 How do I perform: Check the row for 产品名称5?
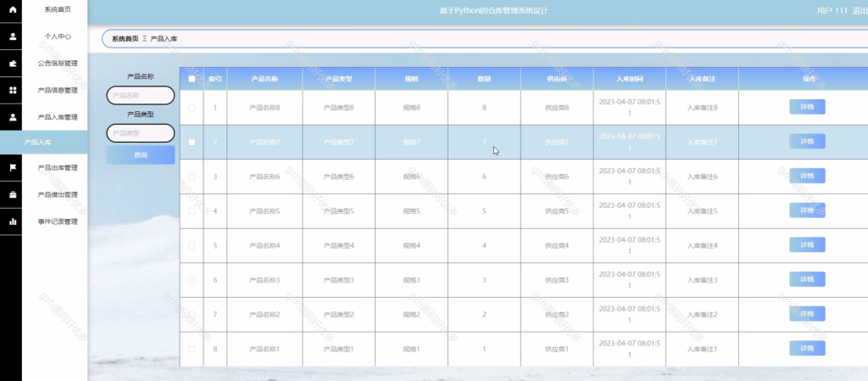[192, 211]
